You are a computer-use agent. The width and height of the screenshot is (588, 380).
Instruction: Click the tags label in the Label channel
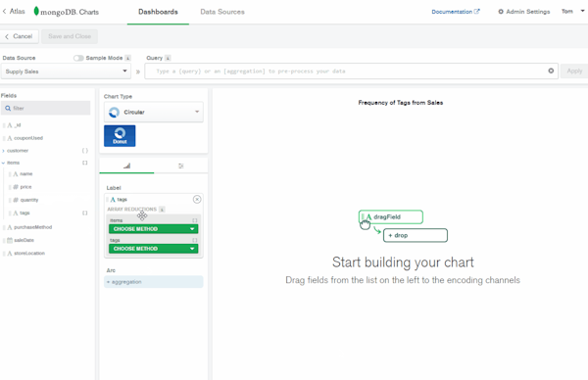tap(122, 200)
